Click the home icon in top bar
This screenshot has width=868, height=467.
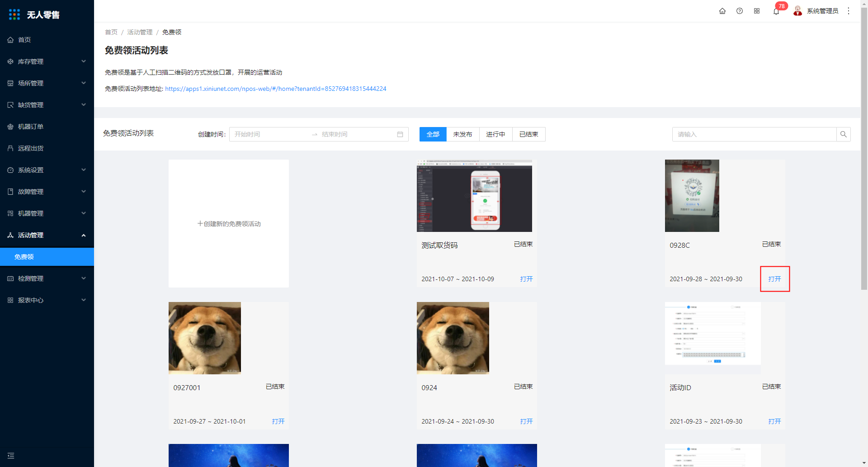(722, 11)
